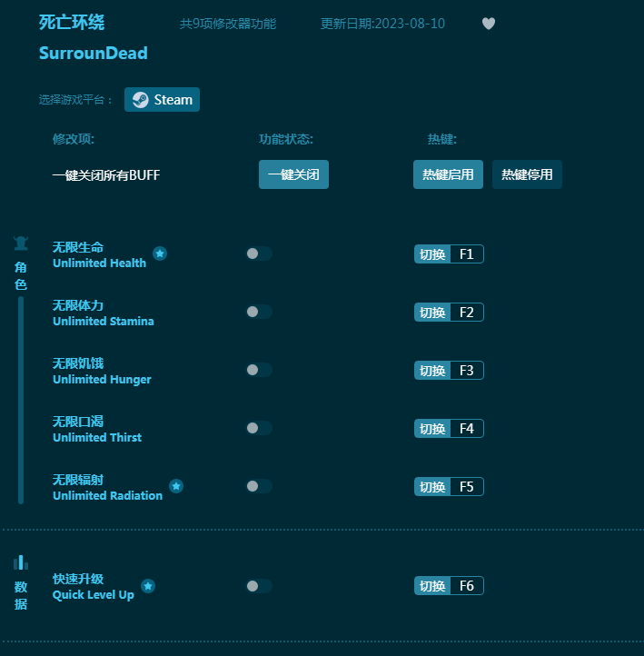
Task: Enable the Unlimited Stamina switch
Action: point(259,312)
